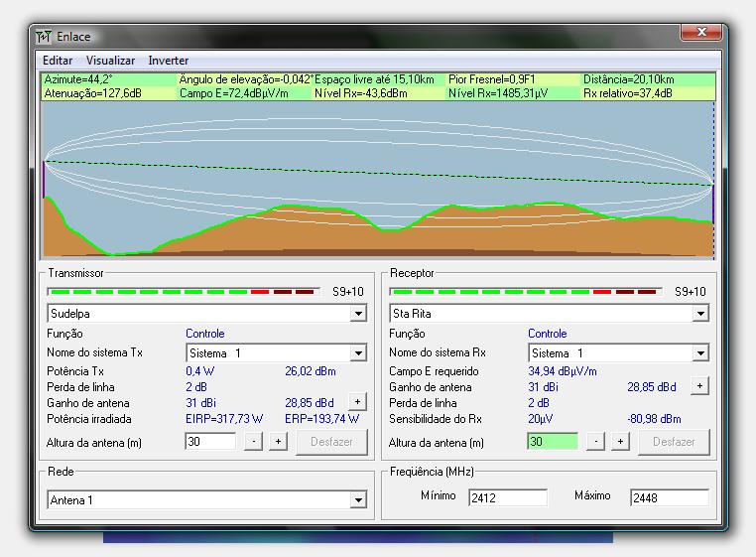Expand the Sta Rita receiver dropdown
The width and height of the screenshot is (756, 557).
(700, 314)
